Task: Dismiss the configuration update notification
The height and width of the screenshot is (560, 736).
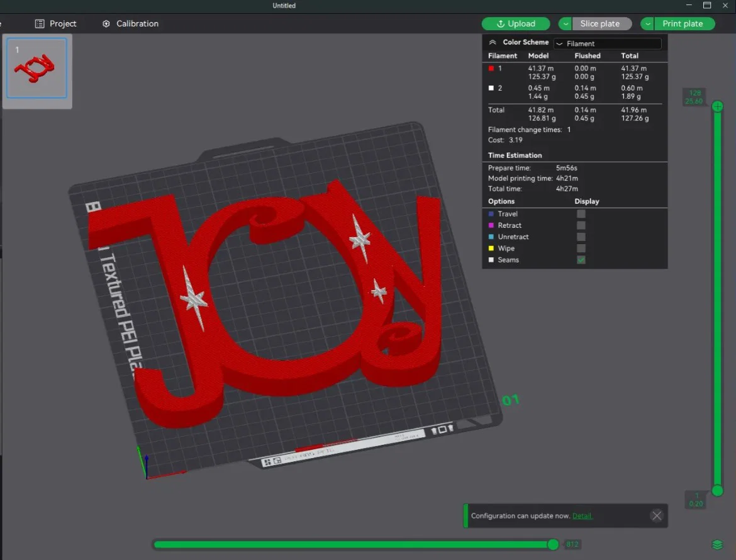Action: [x=657, y=516]
